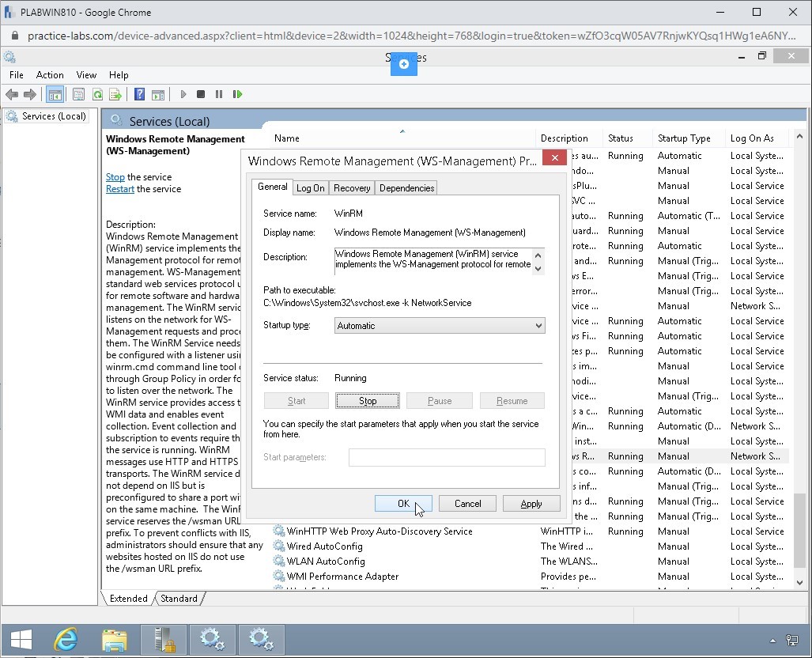Click the gear icon beside WMI Performance Adapter
812x658 pixels.
pos(279,576)
